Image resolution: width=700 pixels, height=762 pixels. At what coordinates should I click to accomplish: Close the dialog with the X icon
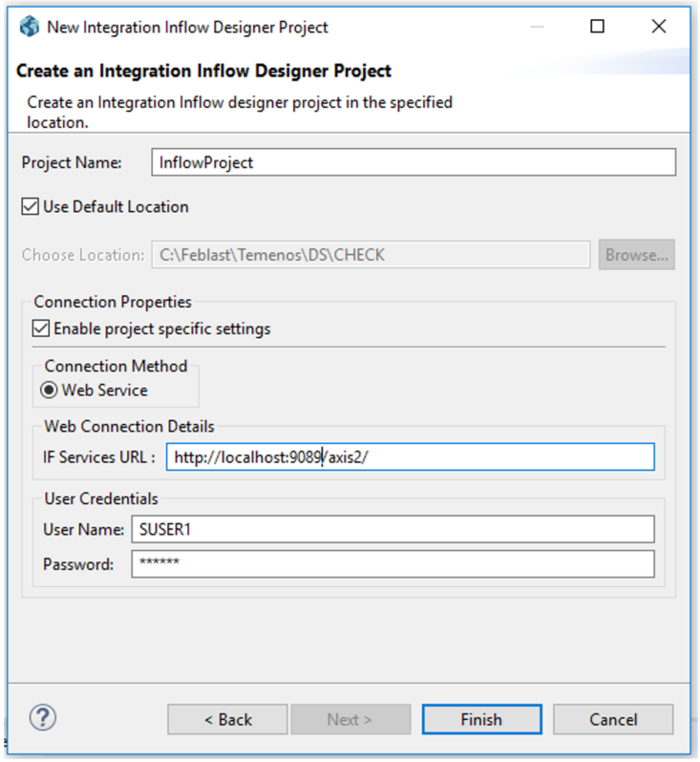(659, 27)
